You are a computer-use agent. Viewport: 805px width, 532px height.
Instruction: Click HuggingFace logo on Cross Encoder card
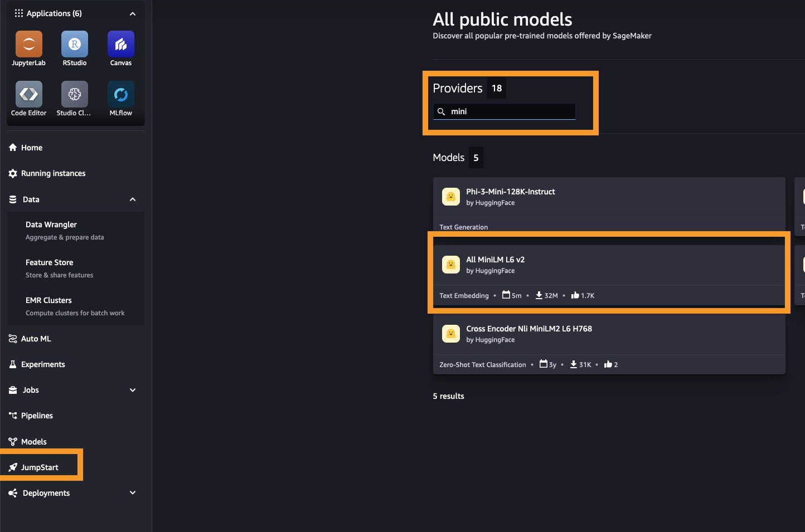[x=451, y=334]
